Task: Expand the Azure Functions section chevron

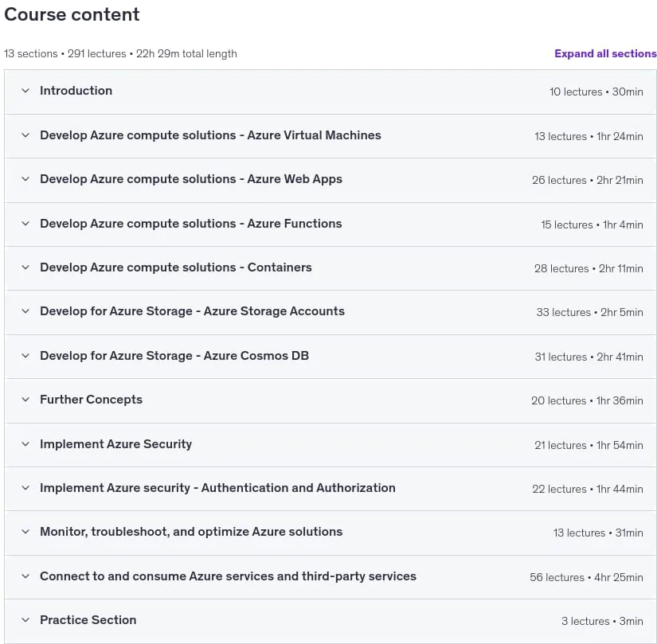Action: pos(25,223)
